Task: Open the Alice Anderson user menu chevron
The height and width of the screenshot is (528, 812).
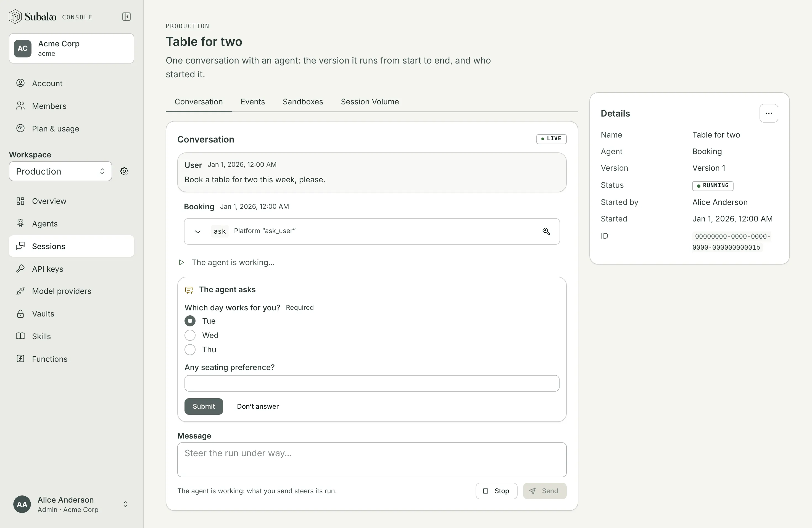Action: pyautogui.click(x=125, y=504)
